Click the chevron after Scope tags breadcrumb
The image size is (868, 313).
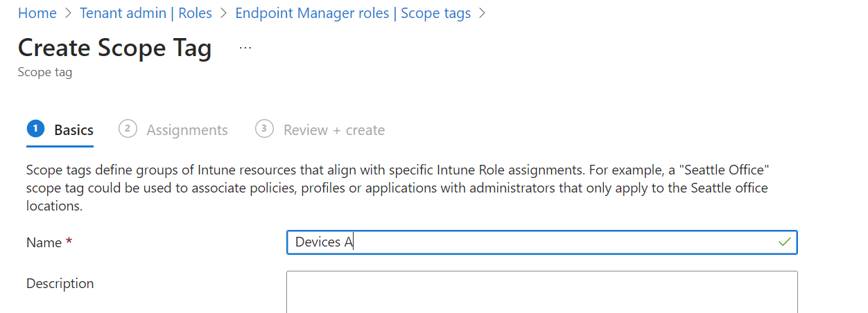click(483, 13)
